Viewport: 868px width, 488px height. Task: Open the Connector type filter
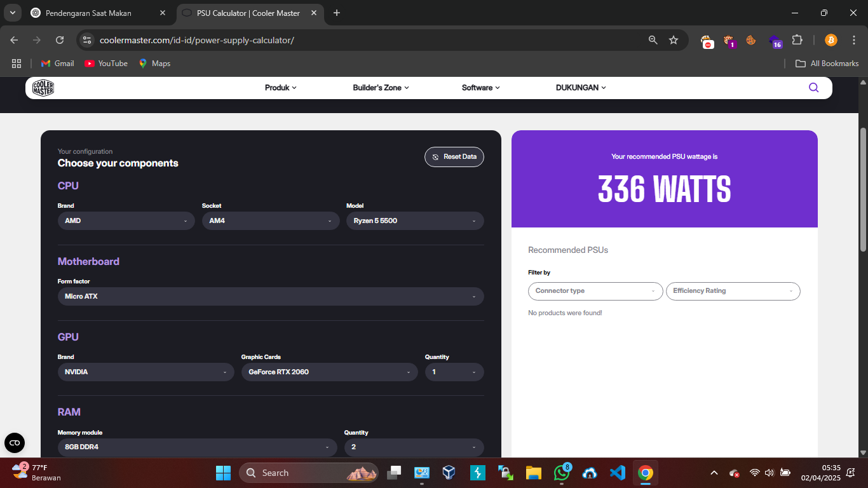tap(595, 291)
